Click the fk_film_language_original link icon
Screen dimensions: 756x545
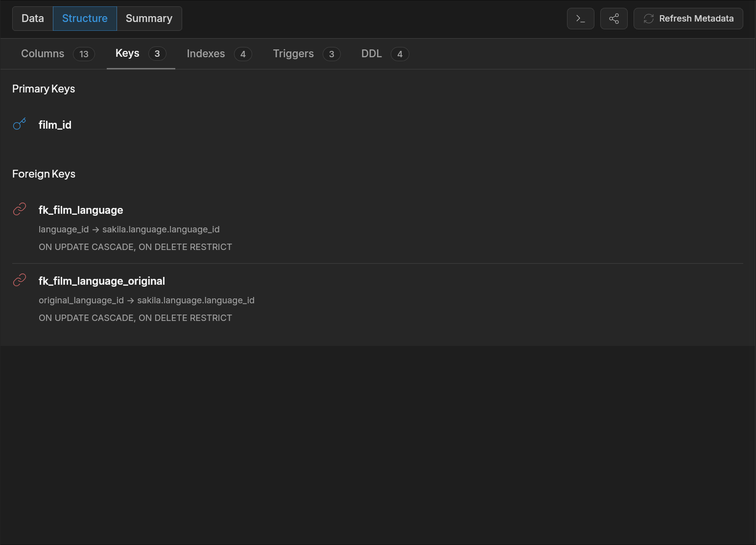(20, 280)
